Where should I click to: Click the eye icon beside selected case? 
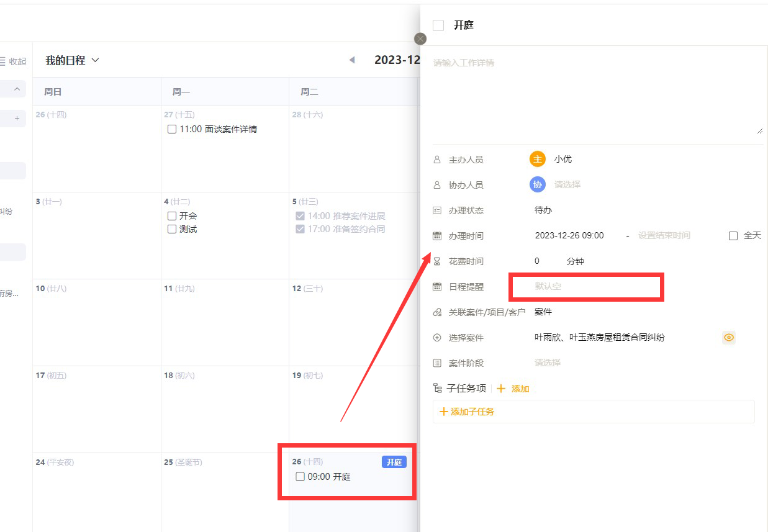[729, 338]
